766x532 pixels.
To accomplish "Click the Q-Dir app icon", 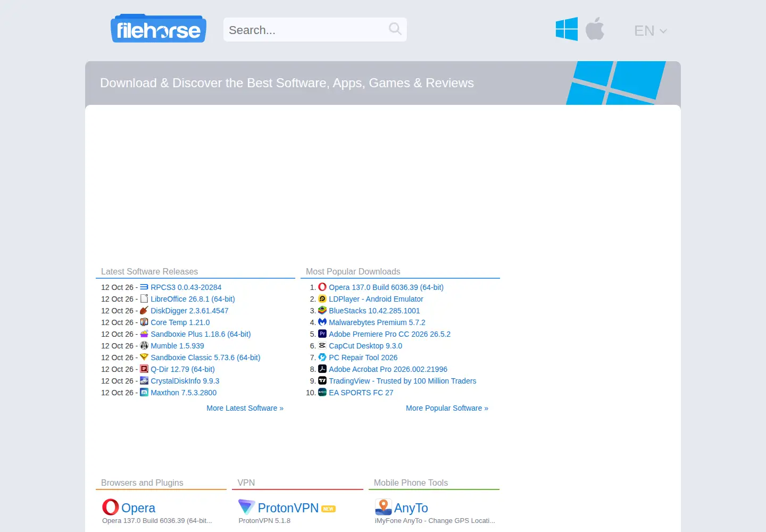I will (144, 369).
